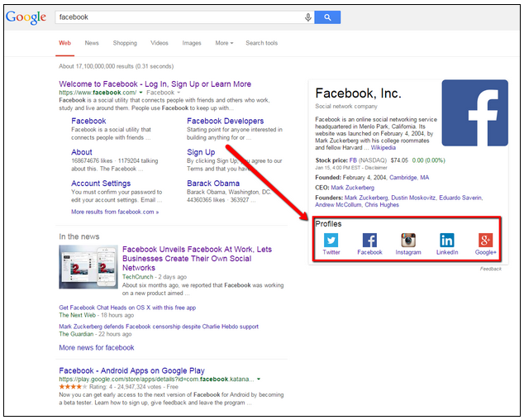Switch to the Shopping tab
The width and height of the screenshot is (524, 420).
[x=125, y=43]
